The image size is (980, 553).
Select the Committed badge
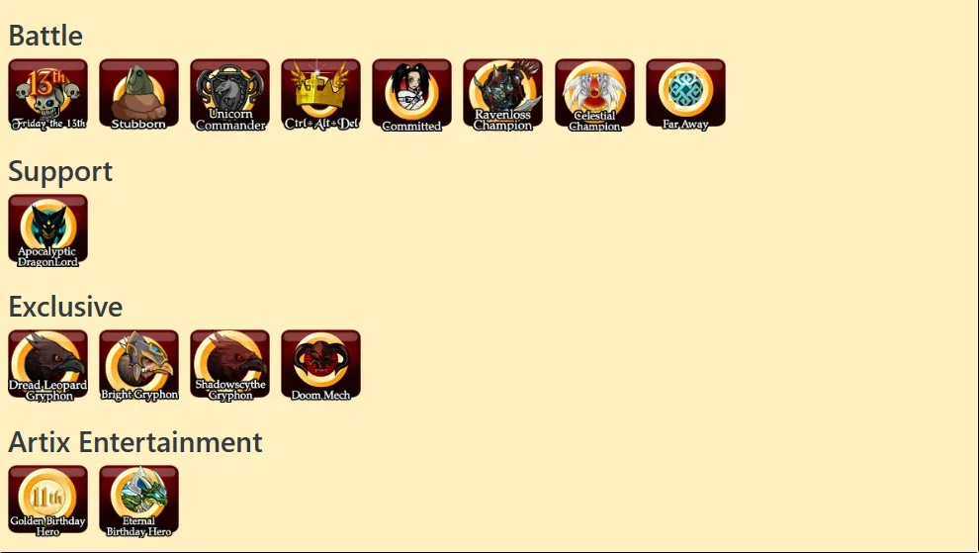[x=411, y=95]
